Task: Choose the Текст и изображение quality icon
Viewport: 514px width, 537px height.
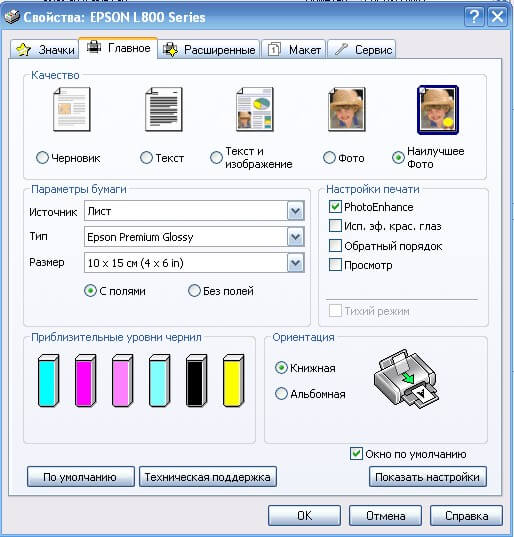Action: [255, 109]
